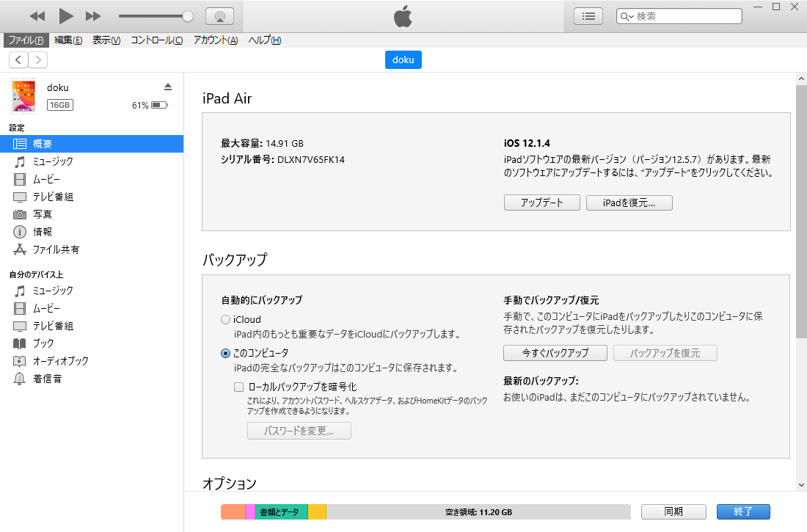Click the 16GB capacity badge

(x=60, y=105)
